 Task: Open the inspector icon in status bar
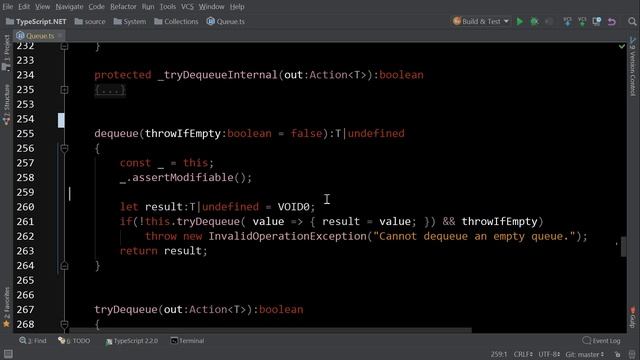coord(632,354)
